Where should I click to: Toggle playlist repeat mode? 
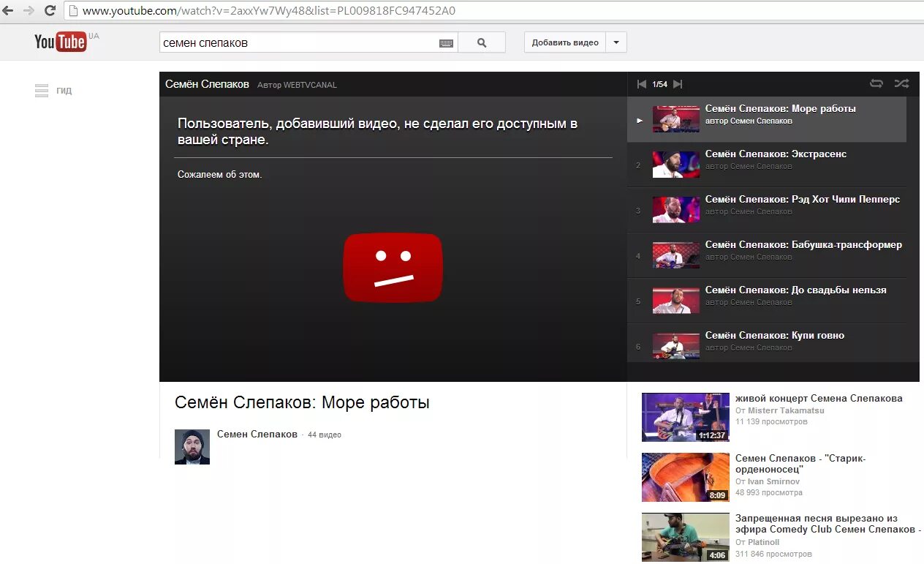876,83
